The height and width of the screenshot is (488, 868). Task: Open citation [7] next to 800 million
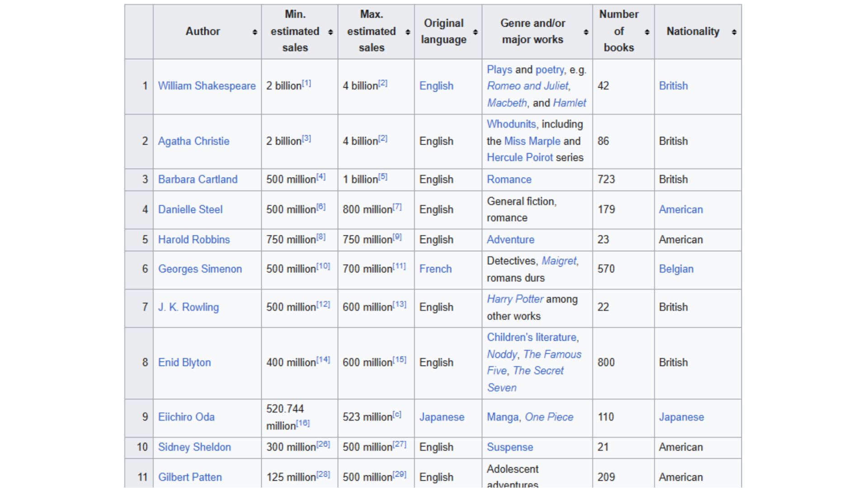[397, 207]
